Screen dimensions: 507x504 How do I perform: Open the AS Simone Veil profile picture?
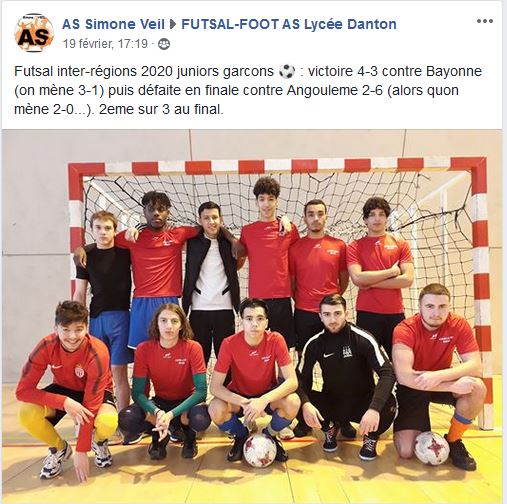pos(34,33)
